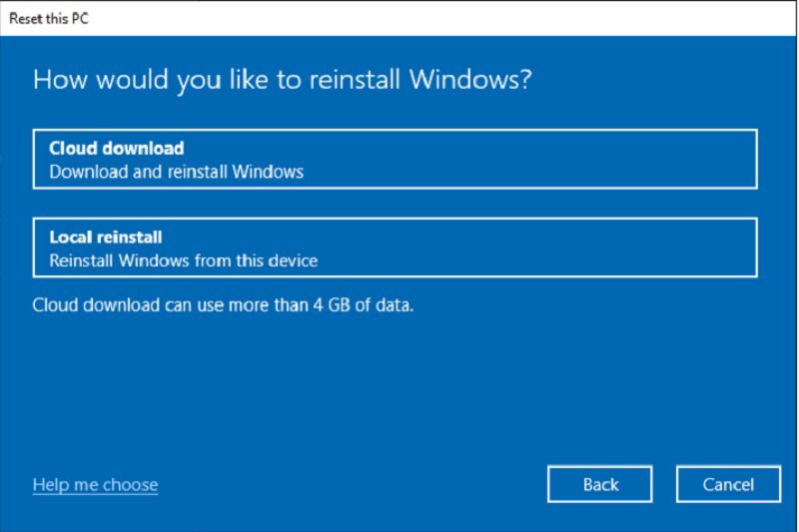Viewport: 799px width, 532px height.
Task: Go to previous step with Back
Action: pyautogui.click(x=600, y=484)
